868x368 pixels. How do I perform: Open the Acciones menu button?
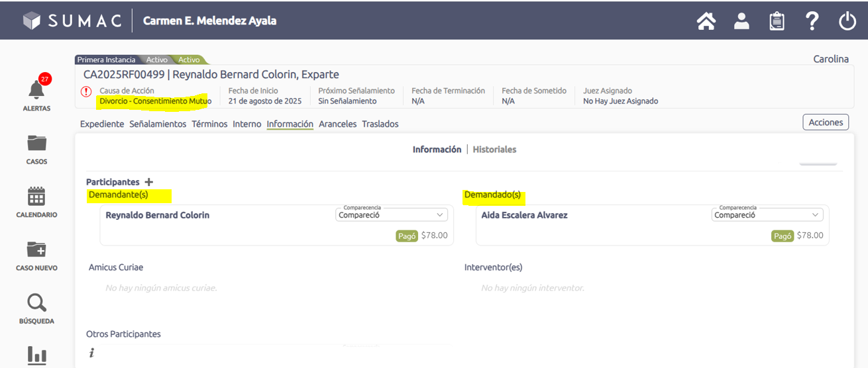click(x=825, y=122)
